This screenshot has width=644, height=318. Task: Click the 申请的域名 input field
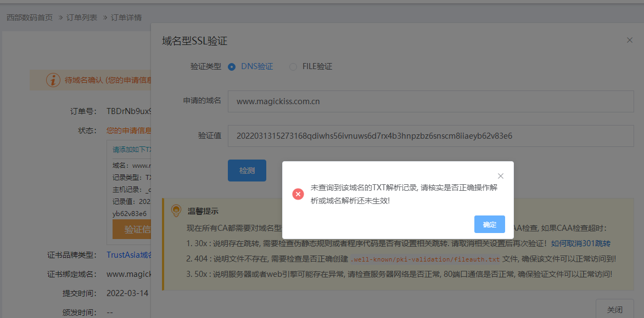coord(430,101)
